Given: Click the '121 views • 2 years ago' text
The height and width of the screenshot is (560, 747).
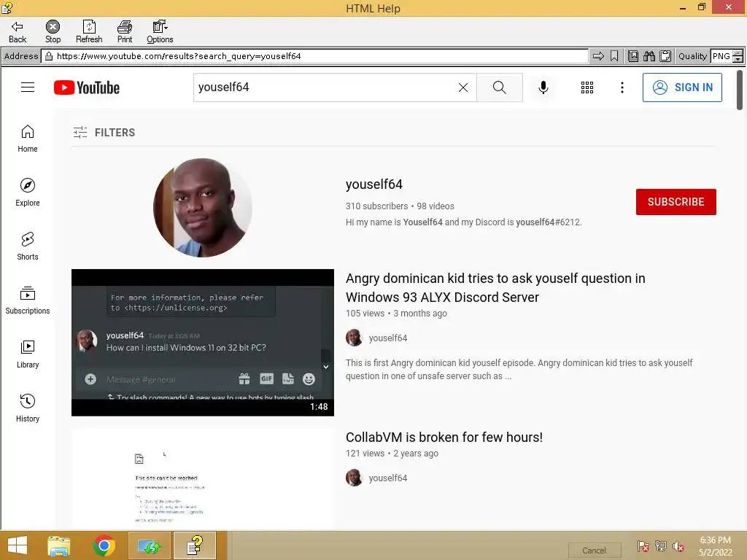Looking at the screenshot, I should click(x=392, y=454).
